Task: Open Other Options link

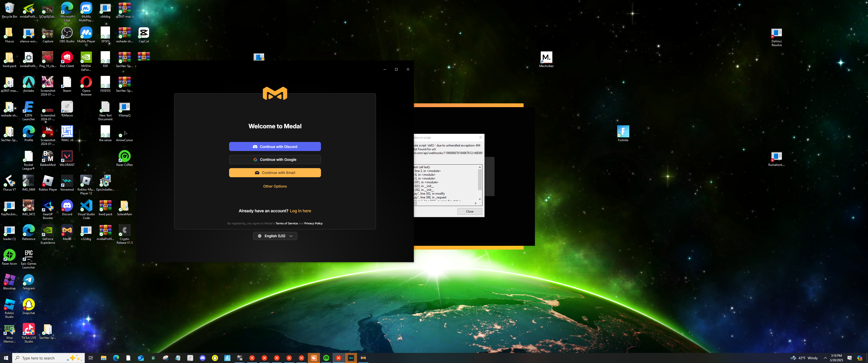Action: click(x=275, y=186)
